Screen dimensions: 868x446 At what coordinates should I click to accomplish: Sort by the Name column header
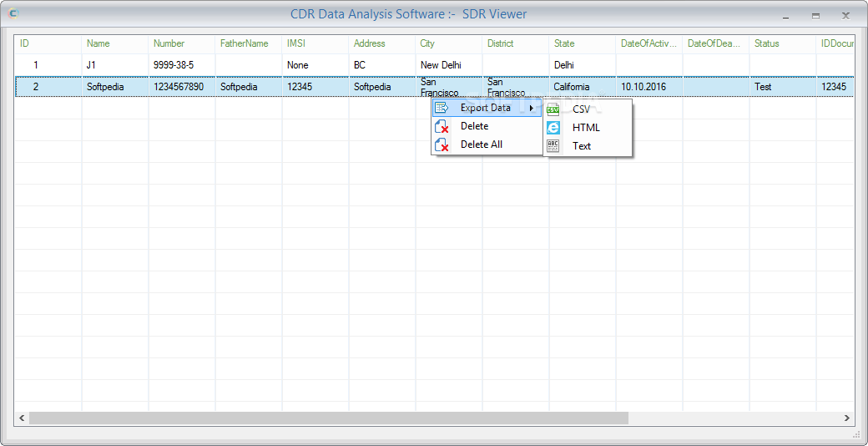tap(114, 43)
